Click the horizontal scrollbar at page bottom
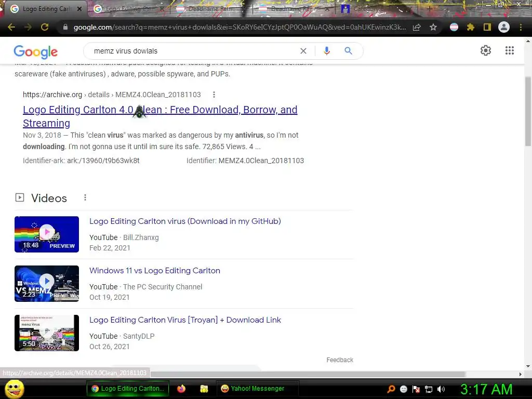This screenshot has height=399, width=532. (308, 374)
